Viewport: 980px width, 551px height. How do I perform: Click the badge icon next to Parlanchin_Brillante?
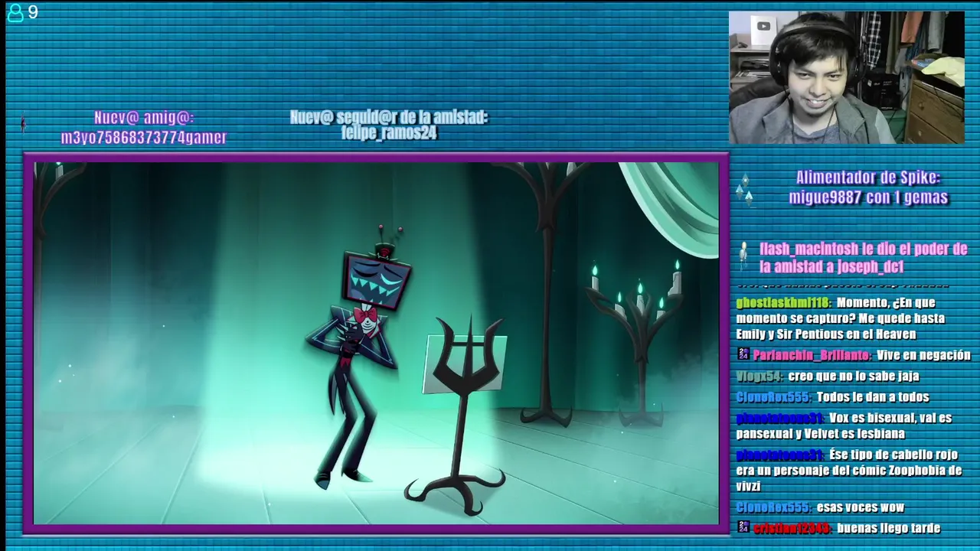[743, 354]
